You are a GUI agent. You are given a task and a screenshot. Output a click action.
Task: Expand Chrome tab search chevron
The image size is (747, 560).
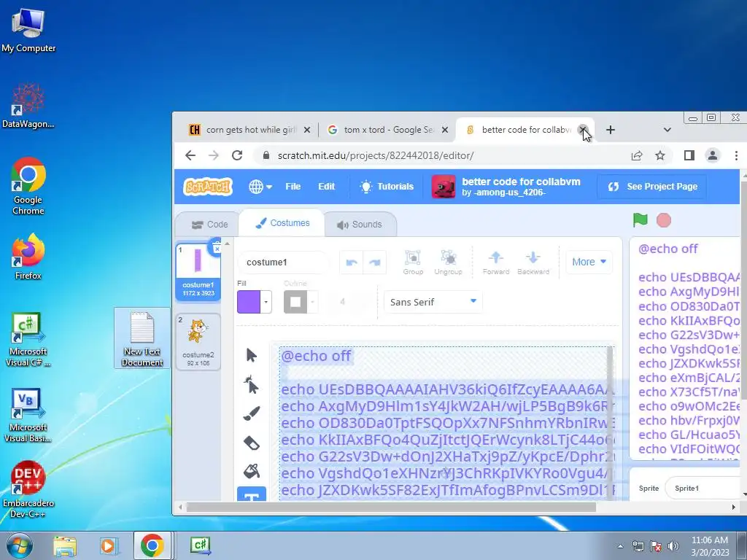point(667,130)
